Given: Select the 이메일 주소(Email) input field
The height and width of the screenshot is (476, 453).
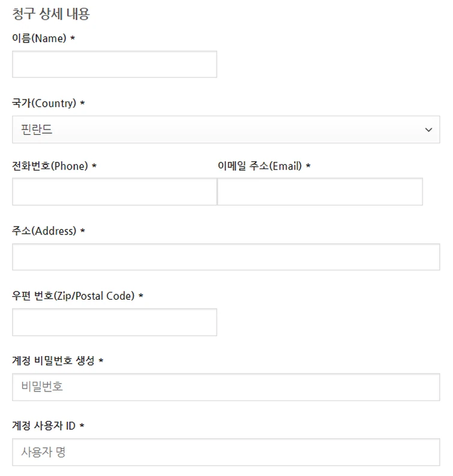Looking at the screenshot, I should (320, 192).
